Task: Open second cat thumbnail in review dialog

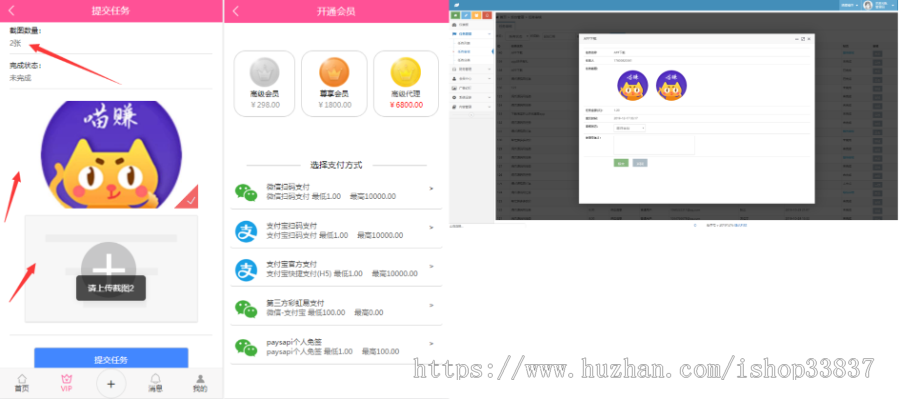Action: (x=672, y=86)
